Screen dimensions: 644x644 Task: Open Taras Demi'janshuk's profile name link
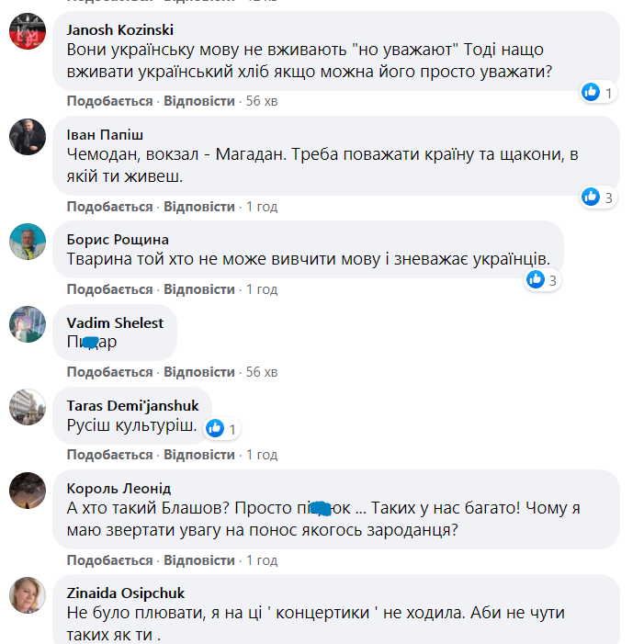[133, 405]
